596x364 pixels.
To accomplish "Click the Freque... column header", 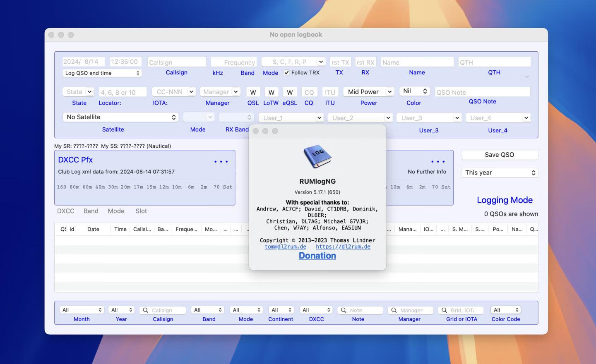I will [x=186, y=229].
